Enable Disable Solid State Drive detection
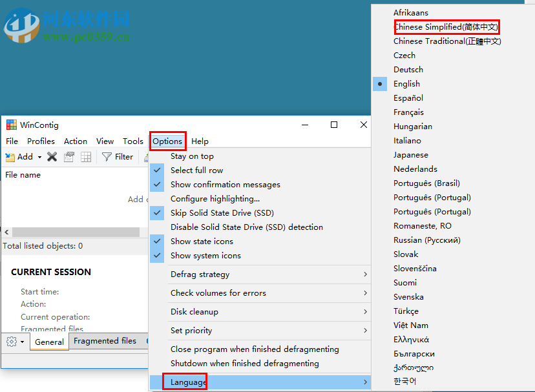Viewport: 535px width, 392px height. [260, 227]
